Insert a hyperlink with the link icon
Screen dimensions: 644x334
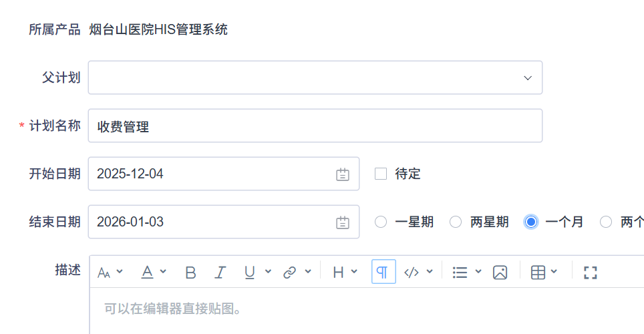pos(289,273)
